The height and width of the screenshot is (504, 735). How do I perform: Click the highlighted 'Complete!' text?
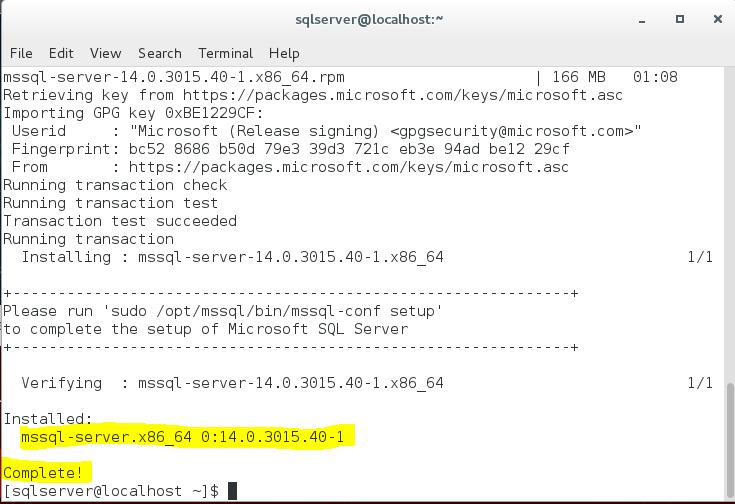pos(44,472)
